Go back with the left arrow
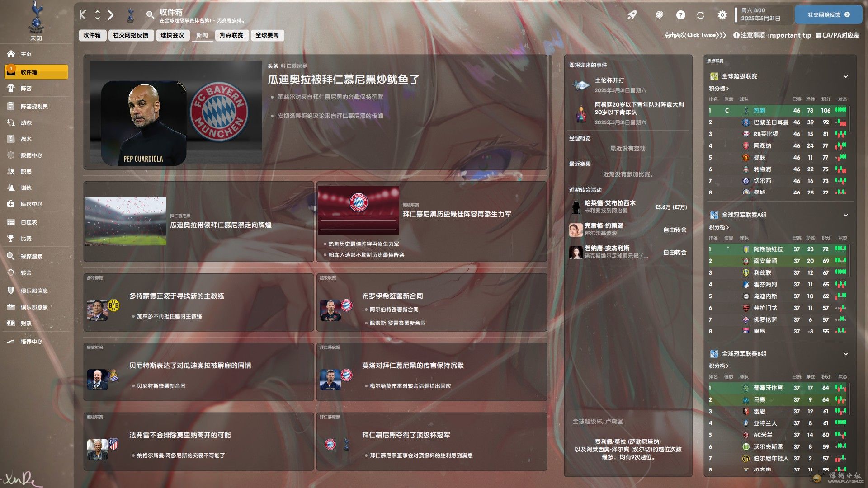The height and width of the screenshot is (488, 868). click(83, 15)
